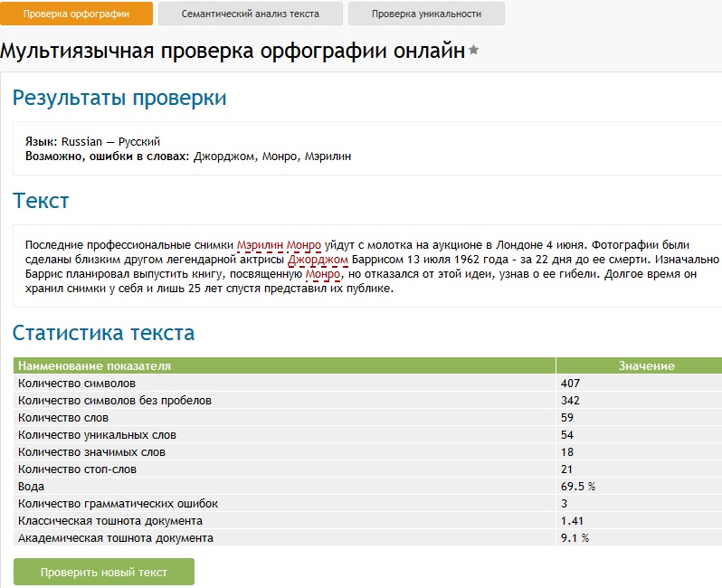722x588 pixels.
Task: Click the underlined word Джорджом in the text
Action: click(x=318, y=260)
